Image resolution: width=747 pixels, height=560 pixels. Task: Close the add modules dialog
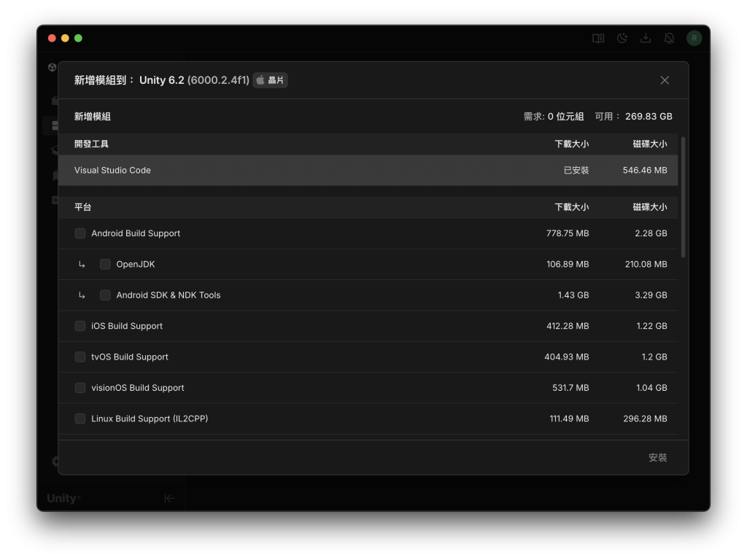pos(665,80)
